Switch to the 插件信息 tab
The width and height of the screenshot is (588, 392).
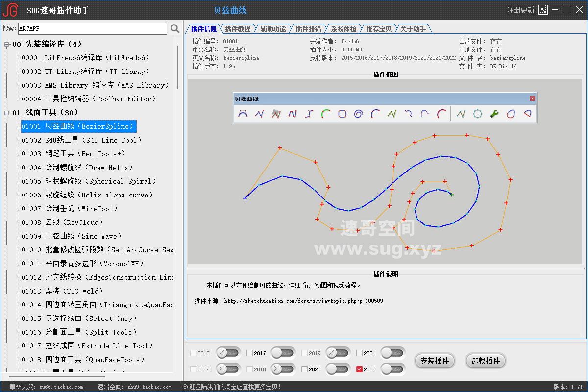coord(204,29)
